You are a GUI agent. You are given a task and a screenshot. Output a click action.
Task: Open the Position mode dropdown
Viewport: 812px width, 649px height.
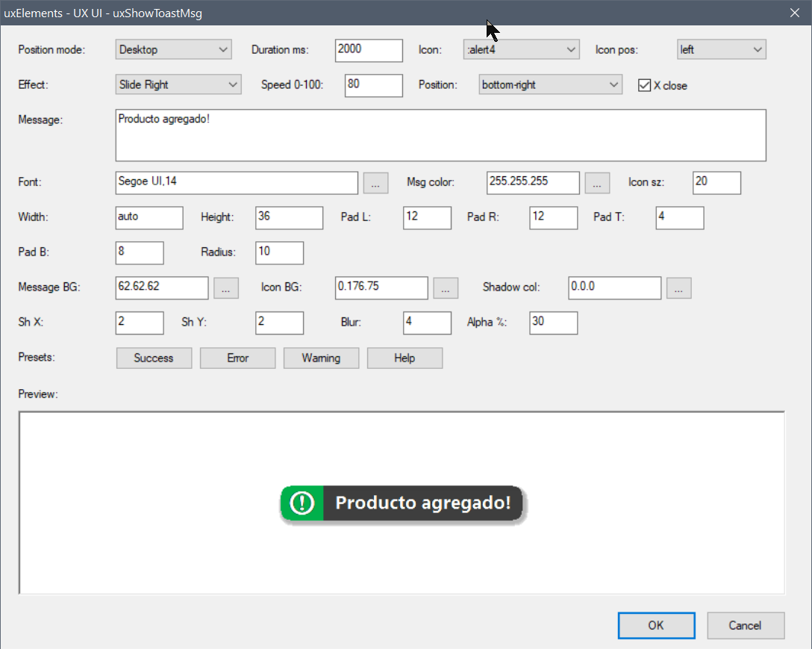[x=173, y=50]
